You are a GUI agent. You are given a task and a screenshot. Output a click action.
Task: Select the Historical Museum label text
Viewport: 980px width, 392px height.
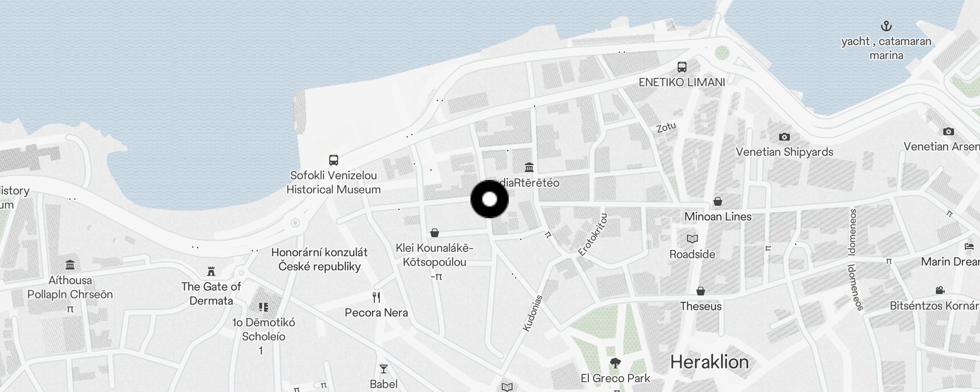click(x=334, y=190)
